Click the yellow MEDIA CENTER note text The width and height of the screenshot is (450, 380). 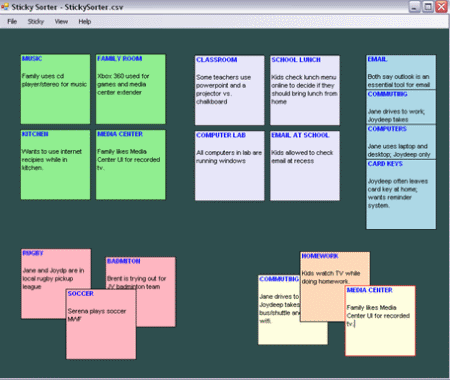click(378, 315)
